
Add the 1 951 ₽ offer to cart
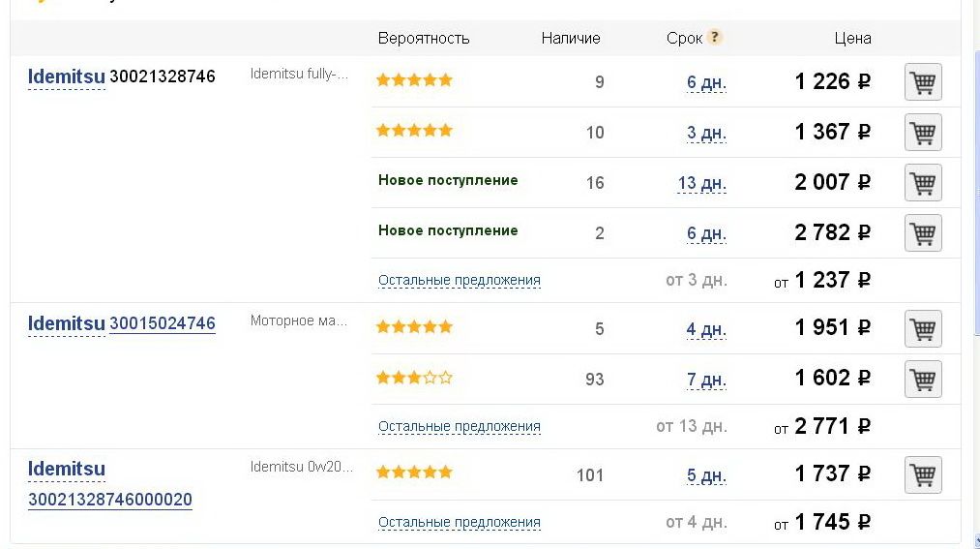pos(923,329)
